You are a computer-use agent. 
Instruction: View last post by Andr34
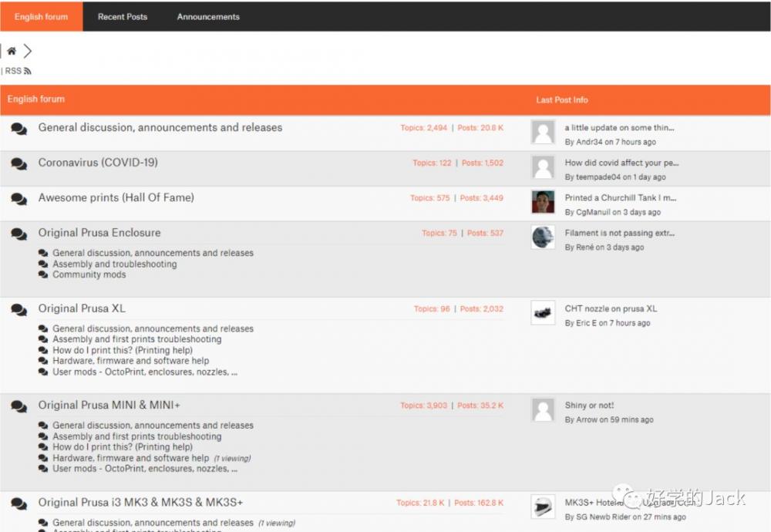click(x=610, y=142)
